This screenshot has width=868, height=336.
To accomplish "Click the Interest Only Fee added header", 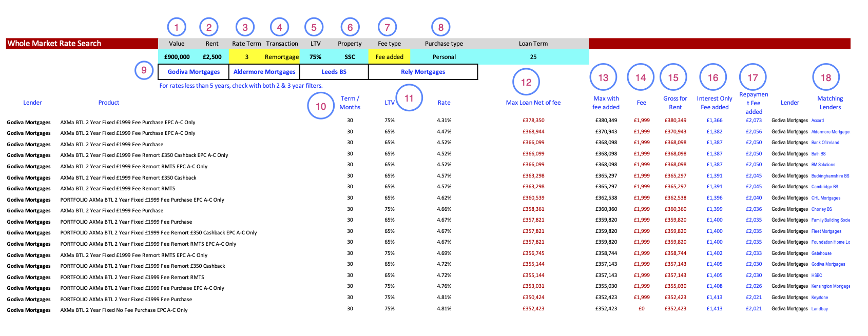I will tap(715, 103).
